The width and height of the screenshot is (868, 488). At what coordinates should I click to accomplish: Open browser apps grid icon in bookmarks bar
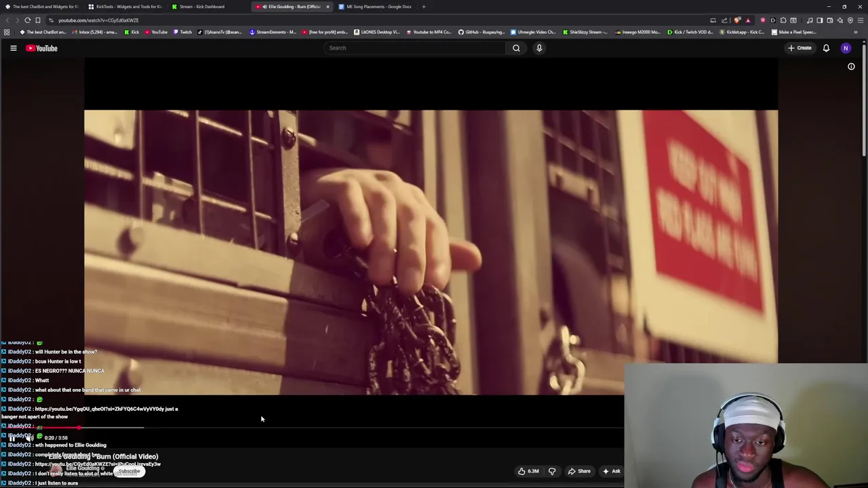point(7,32)
